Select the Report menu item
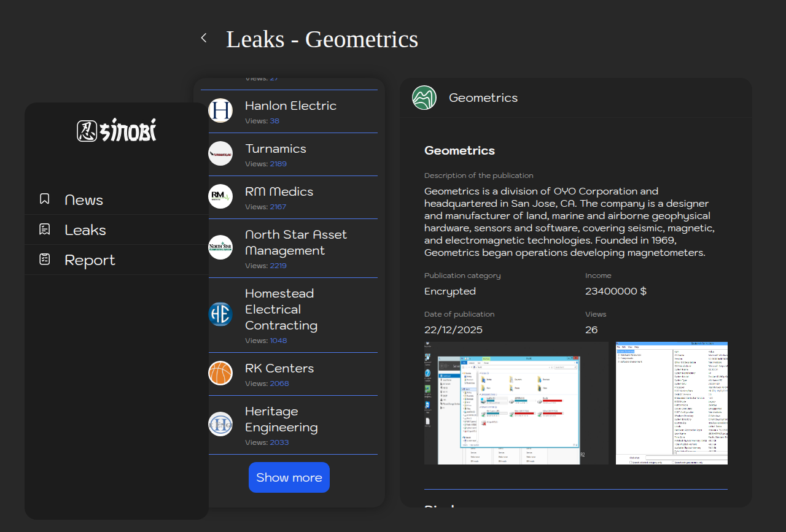 pyautogui.click(x=90, y=260)
